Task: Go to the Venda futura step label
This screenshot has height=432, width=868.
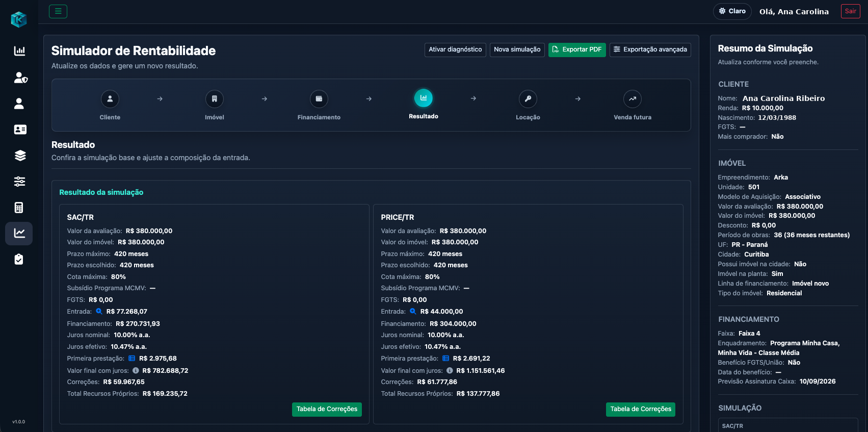Action: pyautogui.click(x=633, y=117)
